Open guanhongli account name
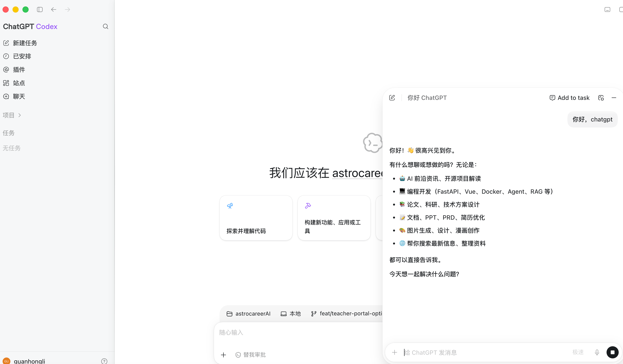Image resolution: width=623 pixels, height=364 pixels. pyautogui.click(x=29, y=361)
